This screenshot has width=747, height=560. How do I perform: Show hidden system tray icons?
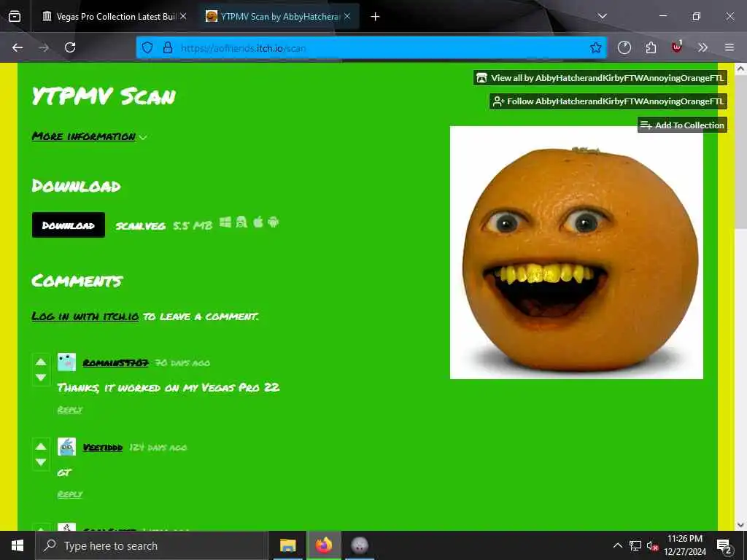coord(617,545)
